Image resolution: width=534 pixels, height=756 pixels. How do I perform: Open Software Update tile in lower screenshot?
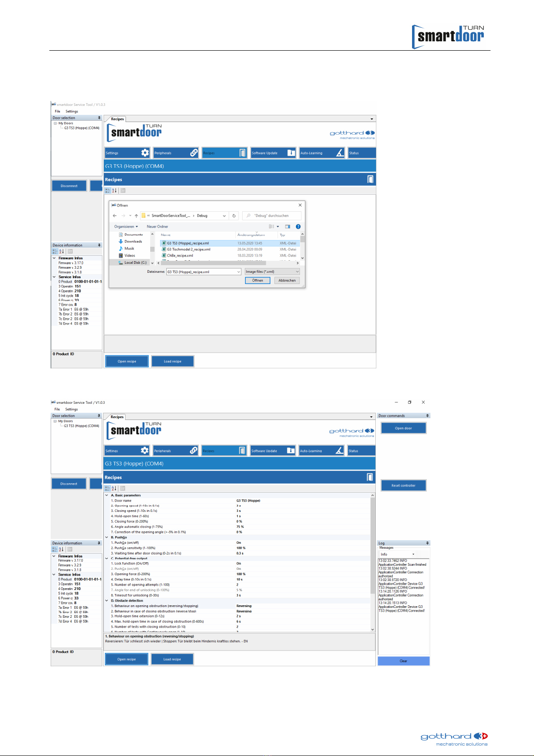click(x=273, y=451)
